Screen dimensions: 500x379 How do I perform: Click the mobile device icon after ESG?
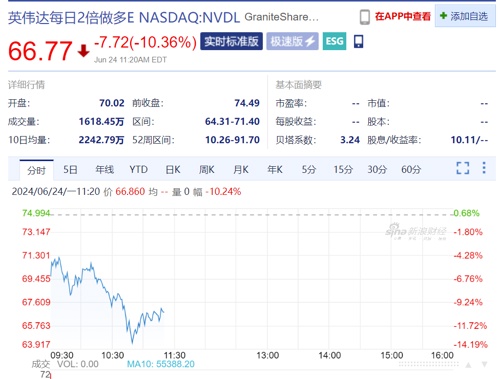point(358,42)
